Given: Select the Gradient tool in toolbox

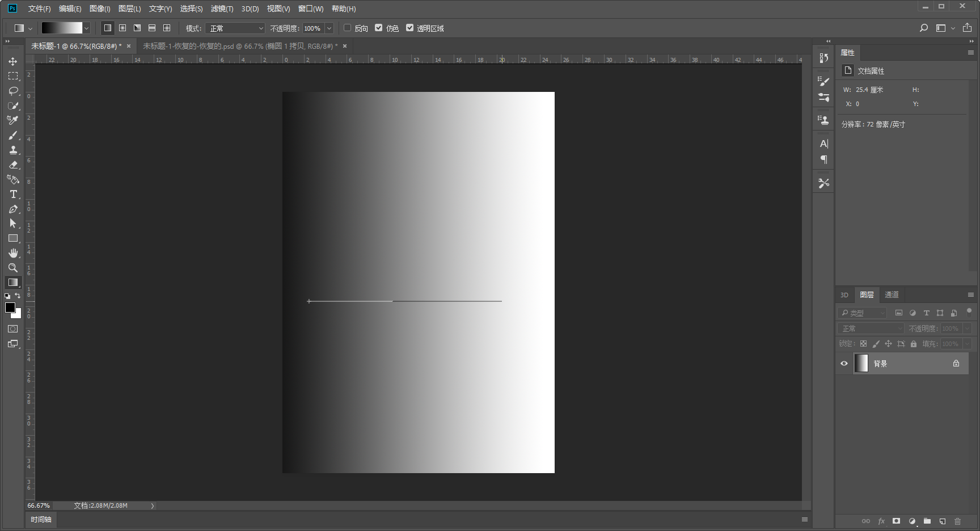Looking at the screenshot, I should 13,283.
